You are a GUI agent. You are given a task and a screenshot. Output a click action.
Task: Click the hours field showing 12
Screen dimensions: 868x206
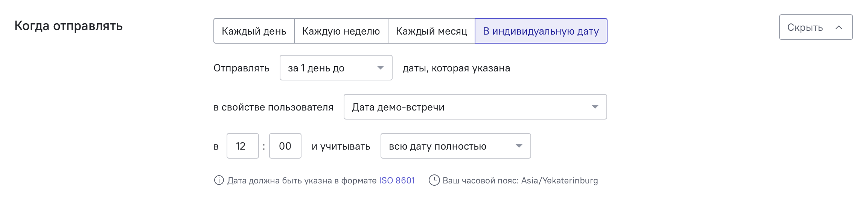click(x=243, y=146)
